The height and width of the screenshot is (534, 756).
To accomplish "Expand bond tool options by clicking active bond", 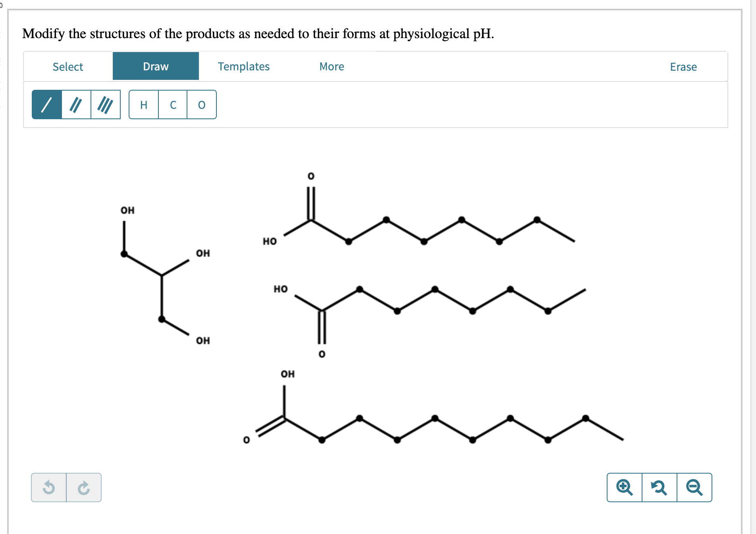I will (x=46, y=105).
